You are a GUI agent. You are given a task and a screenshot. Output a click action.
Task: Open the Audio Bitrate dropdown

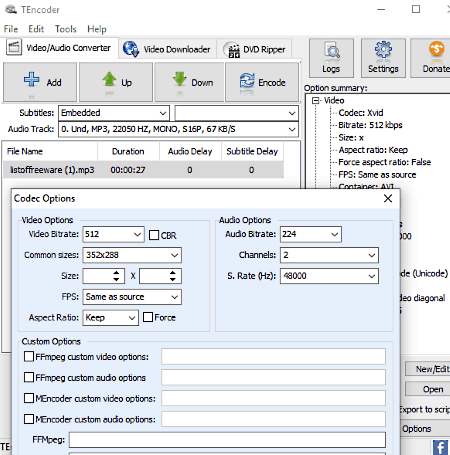pyautogui.click(x=311, y=234)
